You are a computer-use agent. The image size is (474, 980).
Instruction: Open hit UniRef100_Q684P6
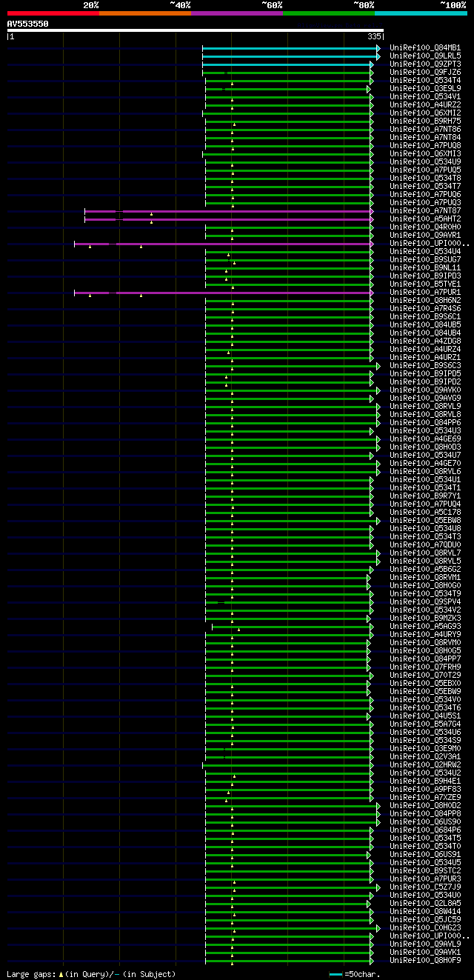(x=425, y=830)
